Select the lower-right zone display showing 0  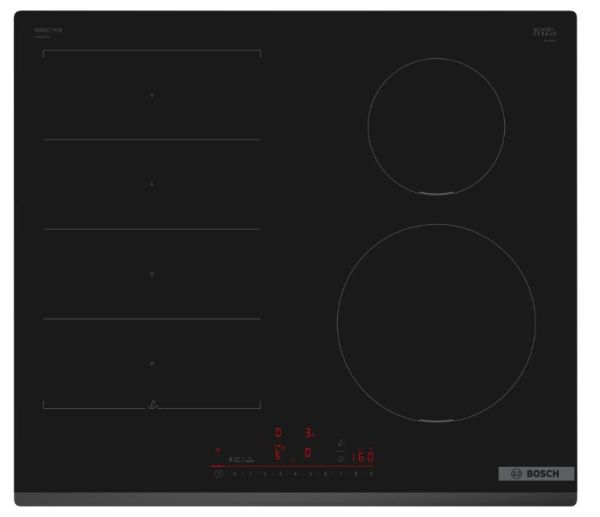(x=308, y=454)
